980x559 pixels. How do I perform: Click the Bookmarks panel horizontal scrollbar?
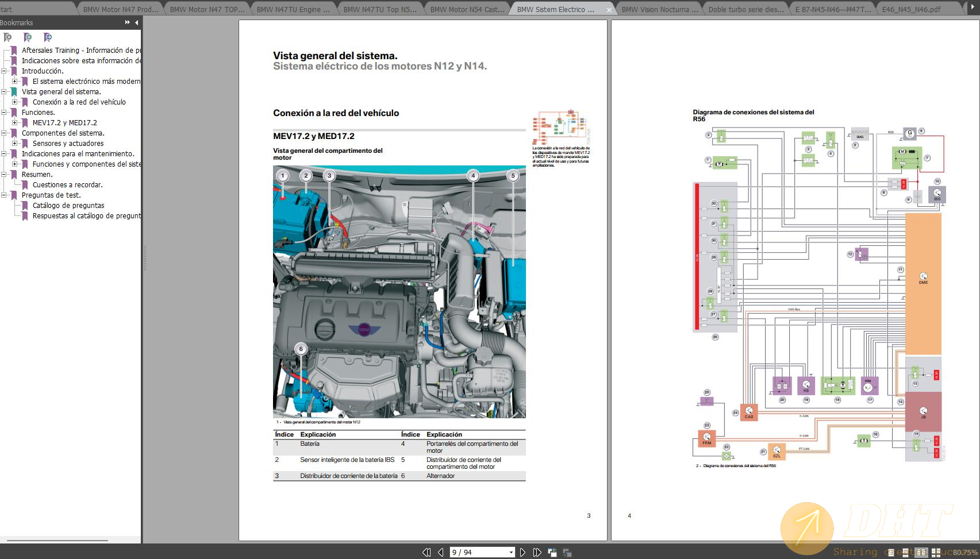pyautogui.click(x=57, y=541)
